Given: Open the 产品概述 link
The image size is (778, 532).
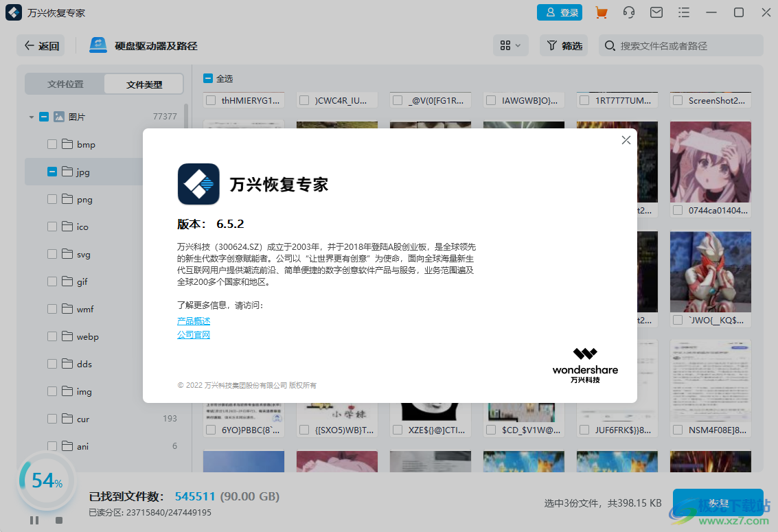Looking at the screenshot, I should [194, 321].
